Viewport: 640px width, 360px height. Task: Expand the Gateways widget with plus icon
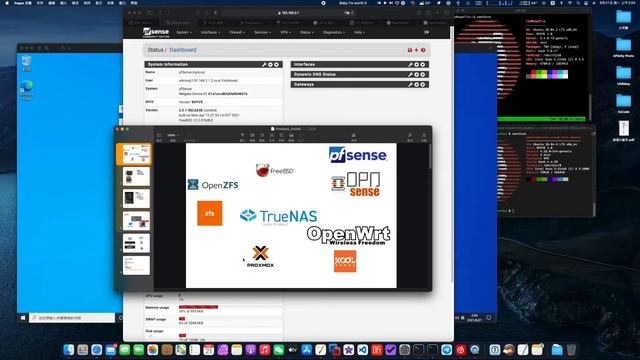pos(417,84)
